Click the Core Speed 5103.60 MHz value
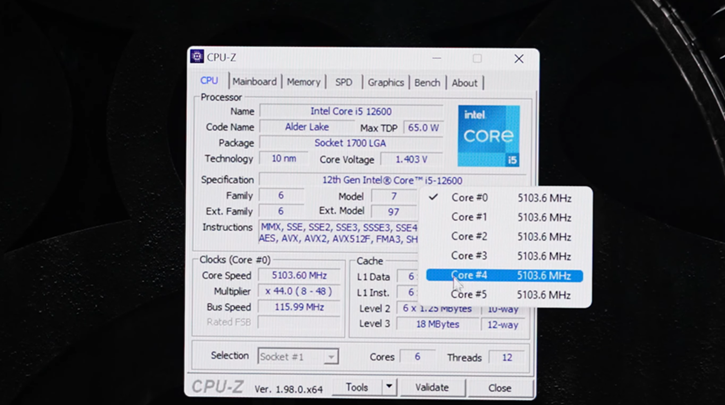Viewport: 725px width, 405px height. pos(299,276)
